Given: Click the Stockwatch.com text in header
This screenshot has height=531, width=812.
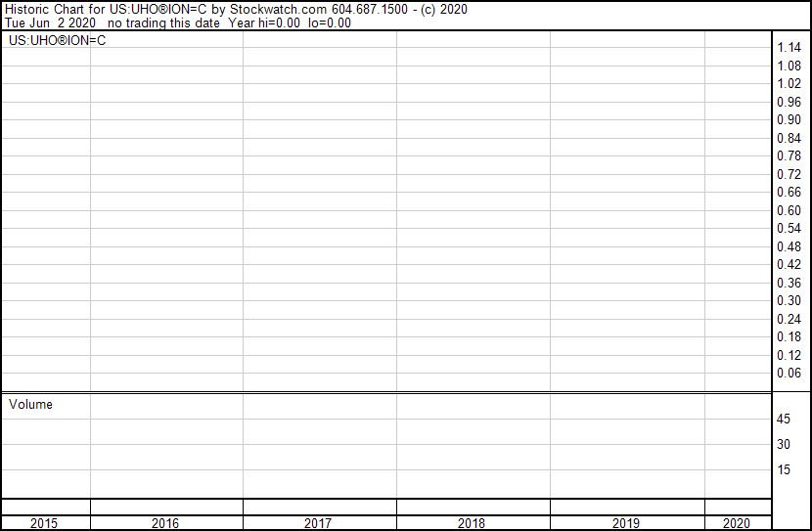Looking at the screenshot, I should [278, 10].
